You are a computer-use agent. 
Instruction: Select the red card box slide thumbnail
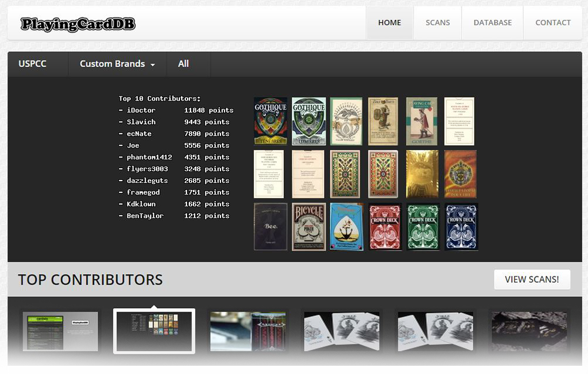tap(248, 331)
